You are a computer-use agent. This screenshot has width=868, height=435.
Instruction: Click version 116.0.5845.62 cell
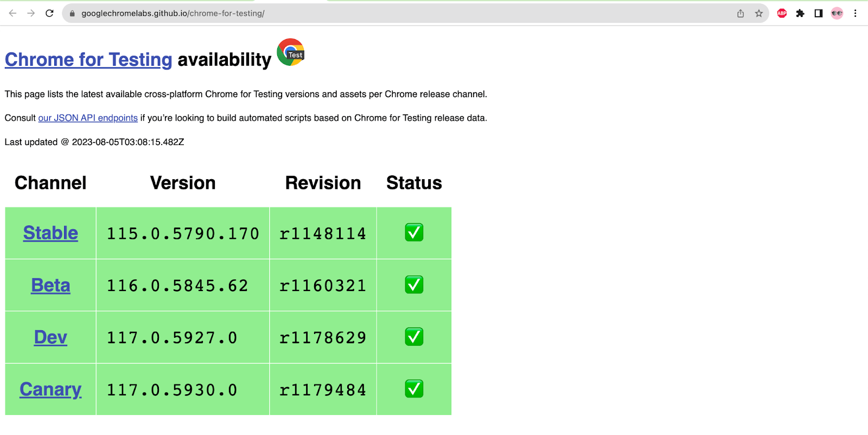[183, 285]
